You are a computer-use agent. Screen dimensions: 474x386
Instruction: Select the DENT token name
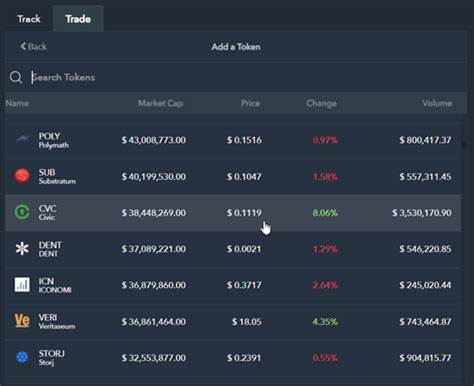(50, 249)
